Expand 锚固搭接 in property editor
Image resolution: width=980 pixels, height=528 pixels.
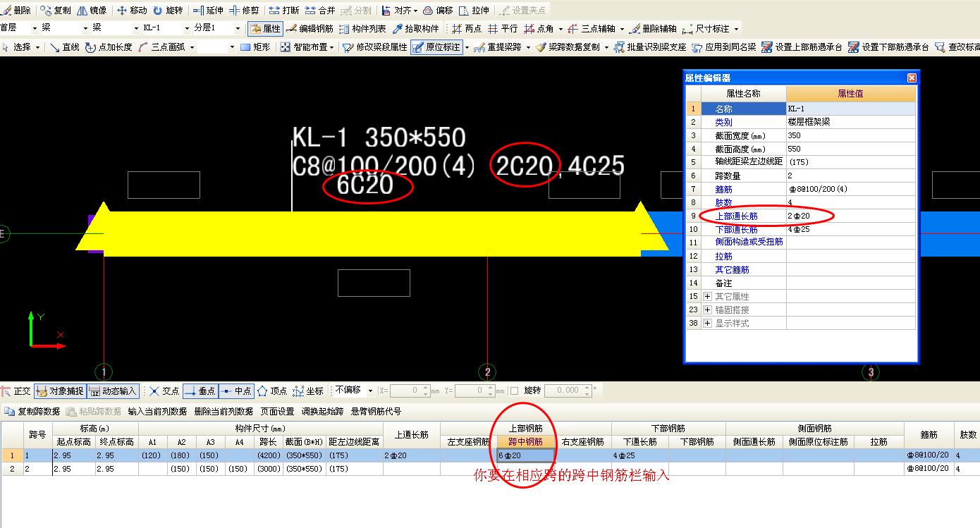point(708,310)
